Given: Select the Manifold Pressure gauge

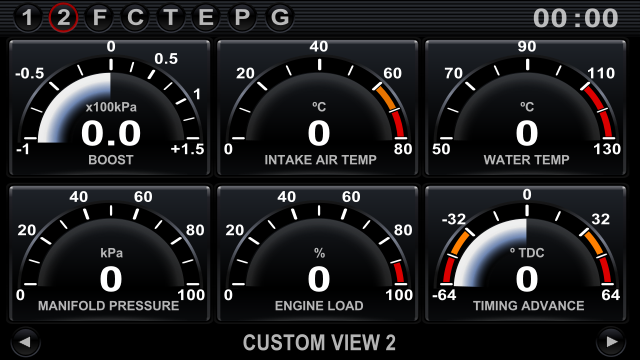Looking at the screenshot, I should [110, 253].
